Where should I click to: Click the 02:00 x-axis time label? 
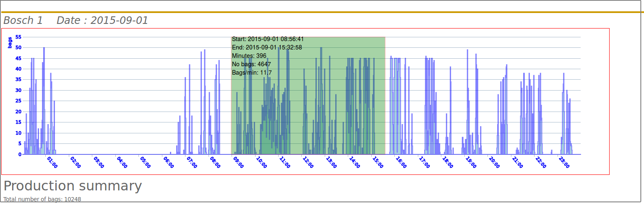(x=76, y=163)
